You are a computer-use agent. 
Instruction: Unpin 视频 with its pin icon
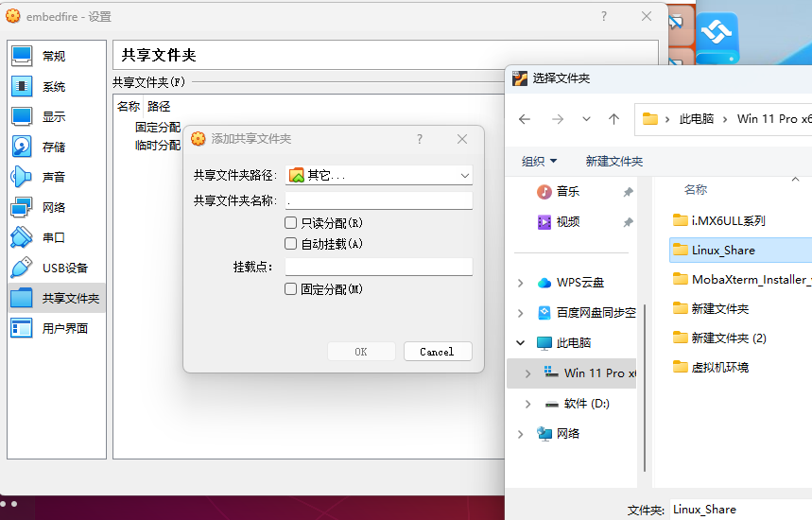point(629,222)
